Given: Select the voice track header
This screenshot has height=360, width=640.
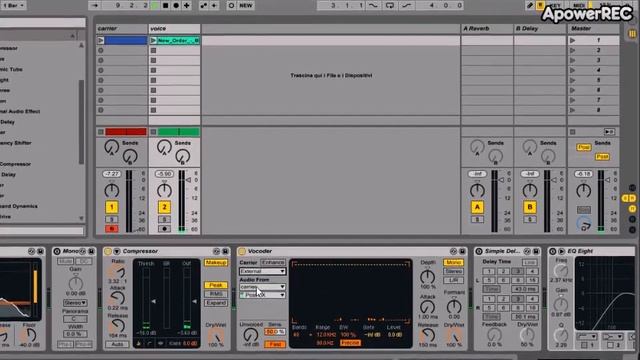Looking at the screenshot, I should 174,29.
